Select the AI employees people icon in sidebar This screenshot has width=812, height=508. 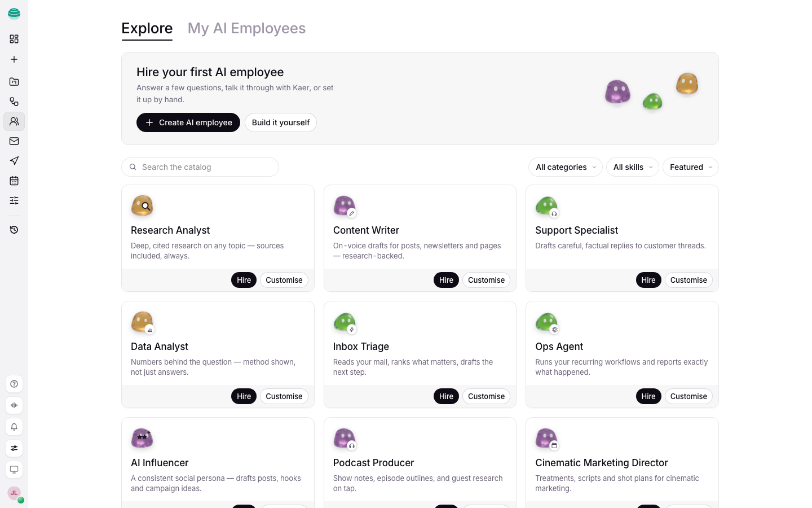coord(14,121)
